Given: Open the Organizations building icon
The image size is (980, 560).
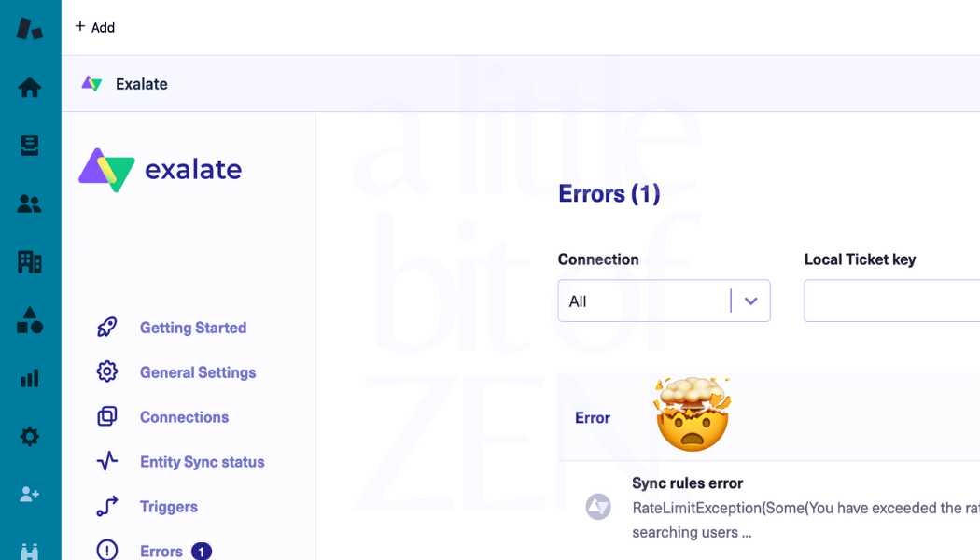Looking at the screenshot, I should [29, 262].
